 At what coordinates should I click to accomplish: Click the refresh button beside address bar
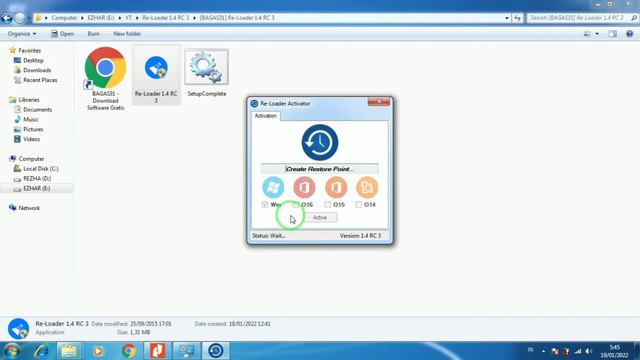tap(517, 18)
